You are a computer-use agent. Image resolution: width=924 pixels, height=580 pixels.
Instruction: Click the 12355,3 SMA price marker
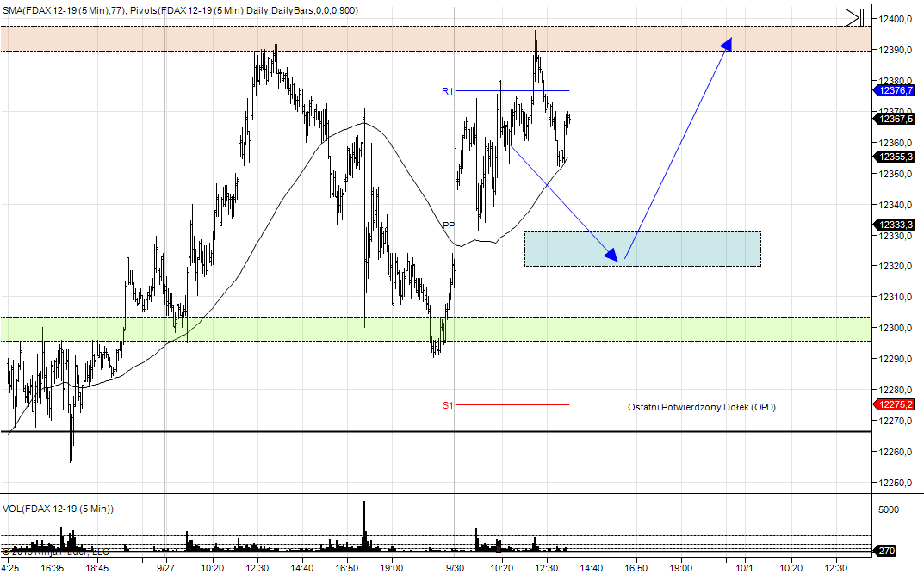[897, 157]
